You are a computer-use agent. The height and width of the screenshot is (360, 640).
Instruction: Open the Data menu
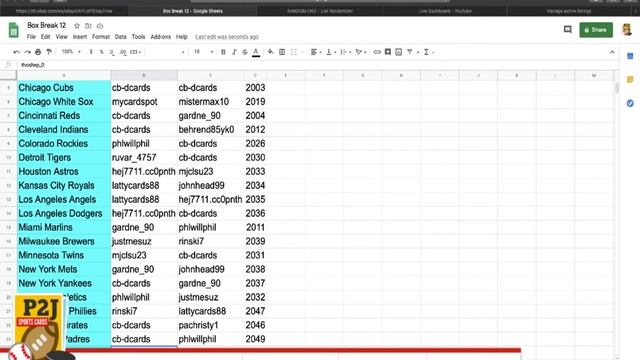(120, 37)
